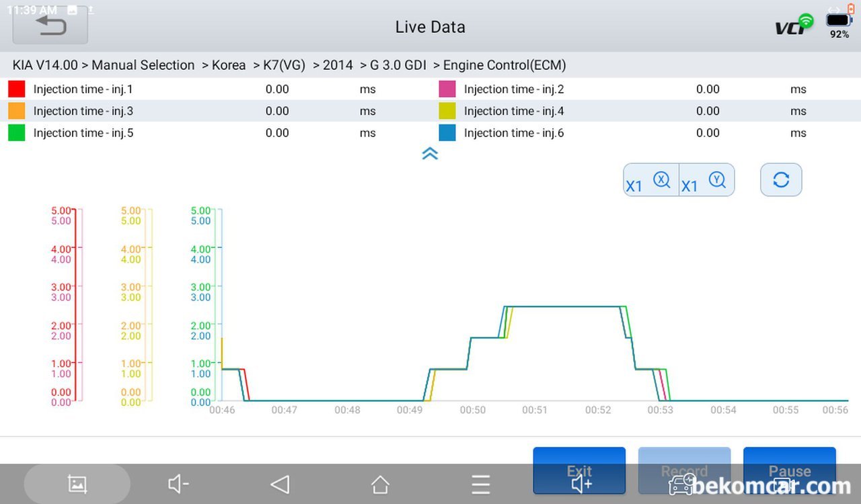Click the inj.1 value 0.00

click(x=277, y=89)
